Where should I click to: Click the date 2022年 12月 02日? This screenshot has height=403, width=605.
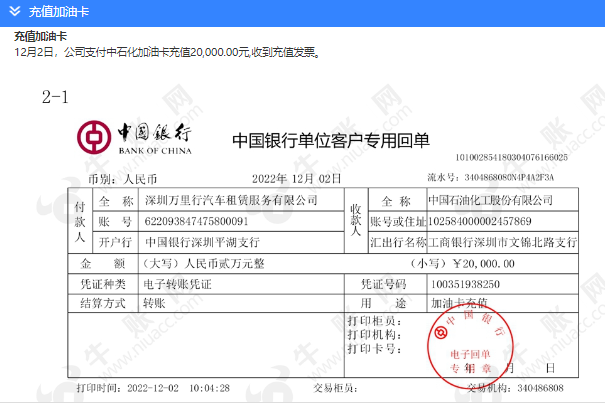tap(297, 179)
